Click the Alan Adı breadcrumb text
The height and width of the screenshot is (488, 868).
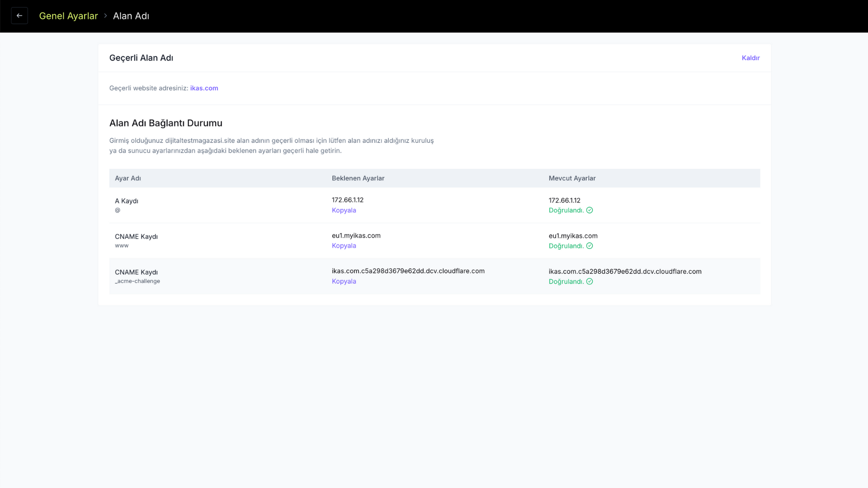(x=131, y=16)
